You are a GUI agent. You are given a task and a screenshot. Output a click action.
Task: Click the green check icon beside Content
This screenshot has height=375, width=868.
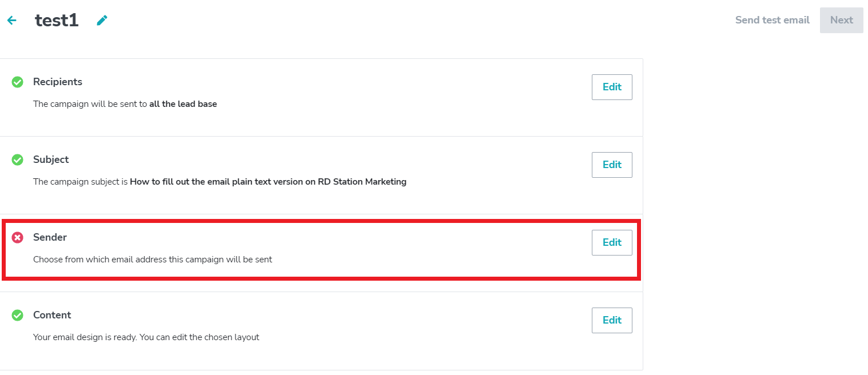(18, 315)
